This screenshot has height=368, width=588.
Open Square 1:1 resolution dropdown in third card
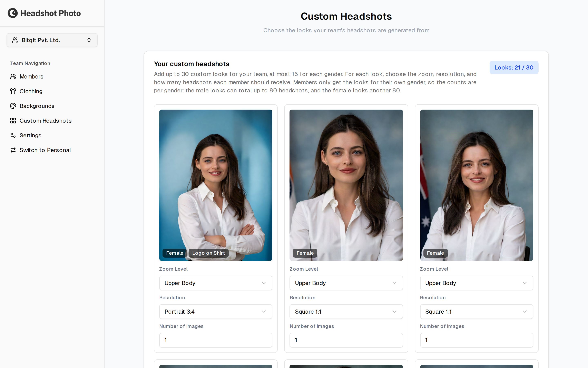(476, 312)
